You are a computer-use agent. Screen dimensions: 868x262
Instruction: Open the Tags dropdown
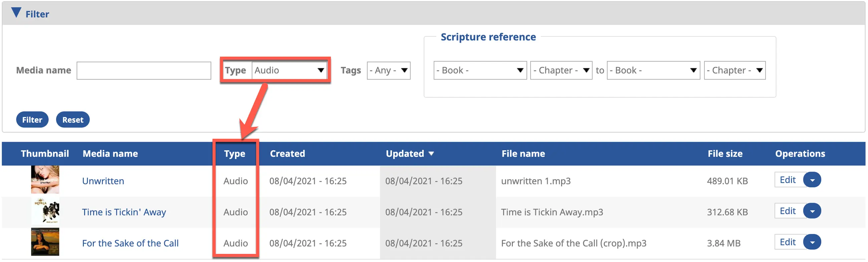click(x=388, y=71)
